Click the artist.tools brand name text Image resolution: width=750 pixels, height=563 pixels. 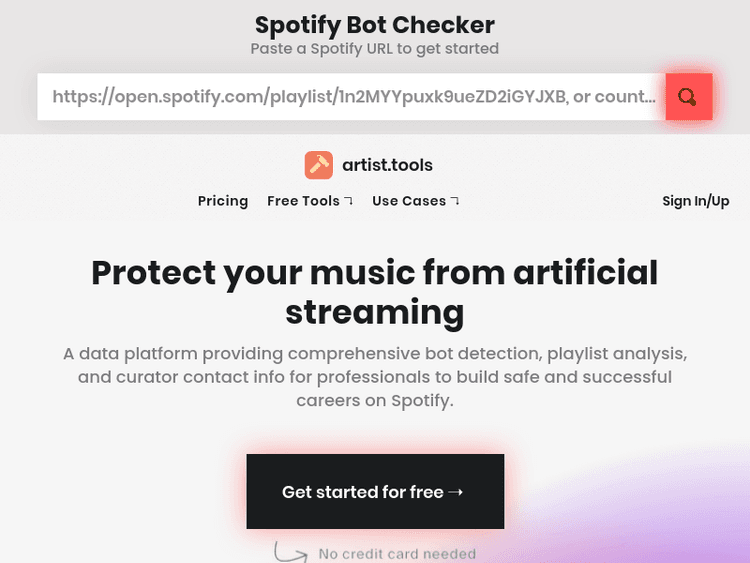click(387, 165)
